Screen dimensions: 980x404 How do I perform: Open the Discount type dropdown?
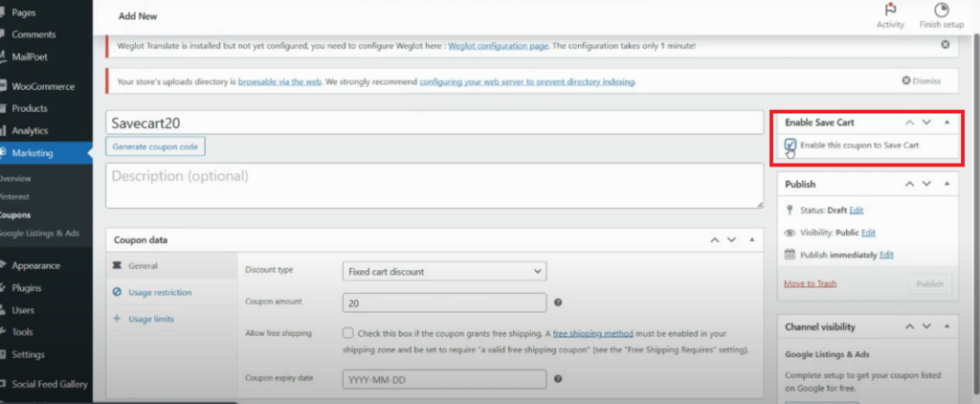(444, 271)
